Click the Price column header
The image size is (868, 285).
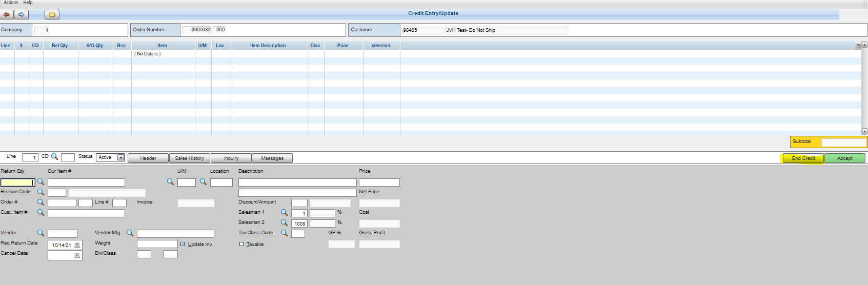[x=343, y=46]
